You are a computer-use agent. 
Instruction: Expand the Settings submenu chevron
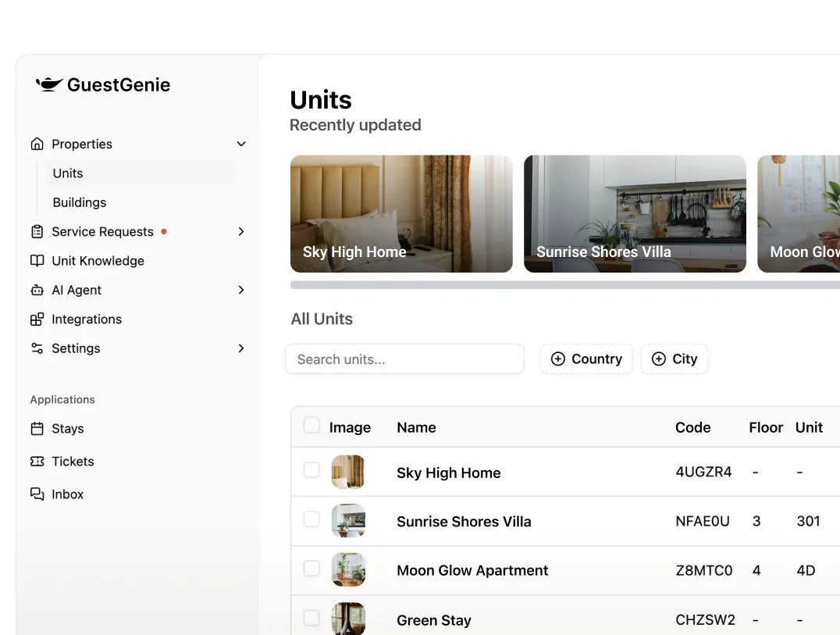[x=241, y=348]
